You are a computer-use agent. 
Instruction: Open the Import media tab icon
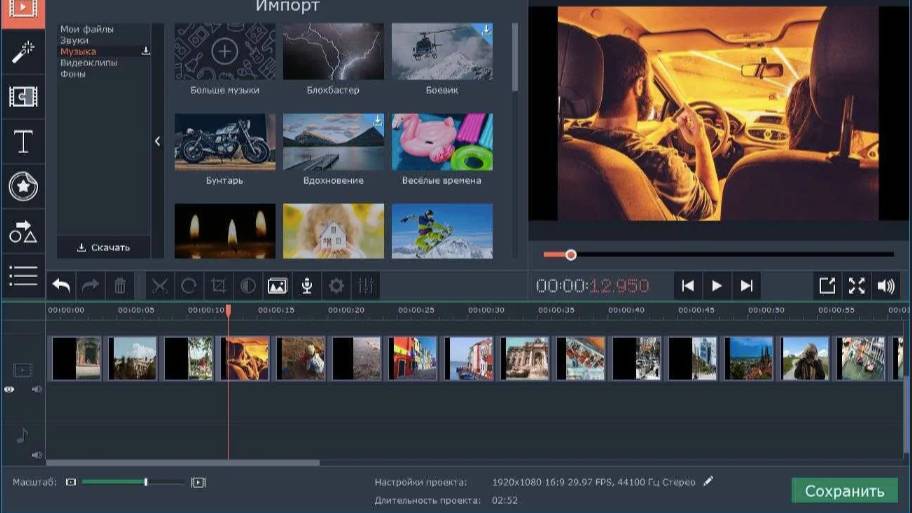point(23,10)
